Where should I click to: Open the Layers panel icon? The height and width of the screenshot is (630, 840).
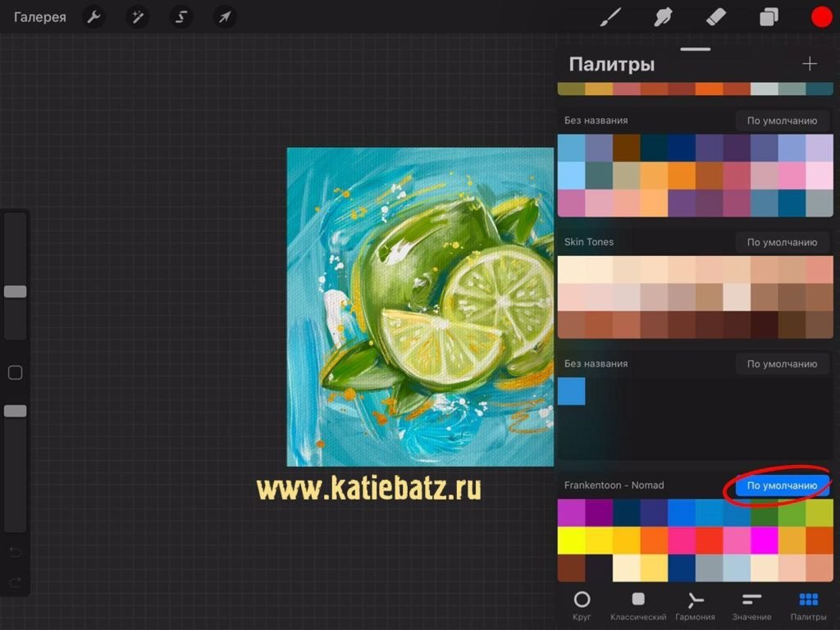coord(769,17)
